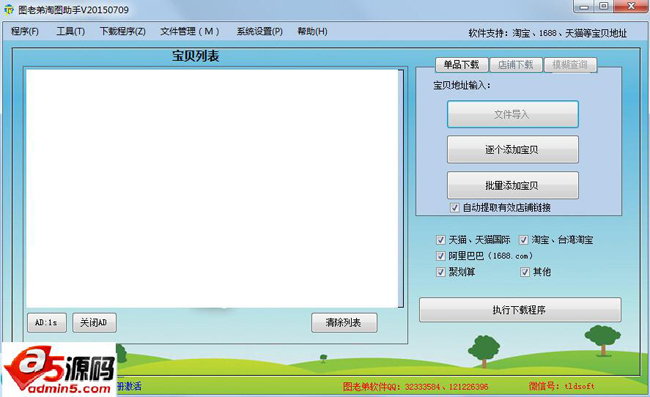Open the 文件管理(M) menu
650x397 pixels.
tap(189, 31)
